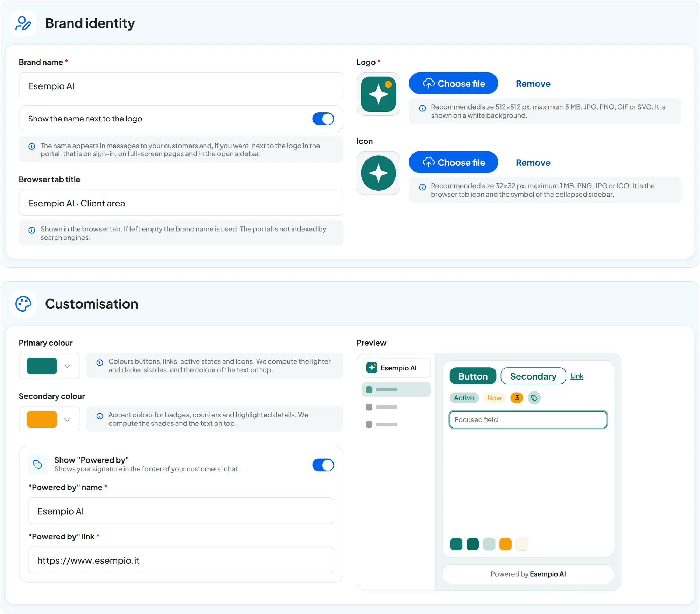
Task: Click into the "Powered by" link field
Action: 181,560
